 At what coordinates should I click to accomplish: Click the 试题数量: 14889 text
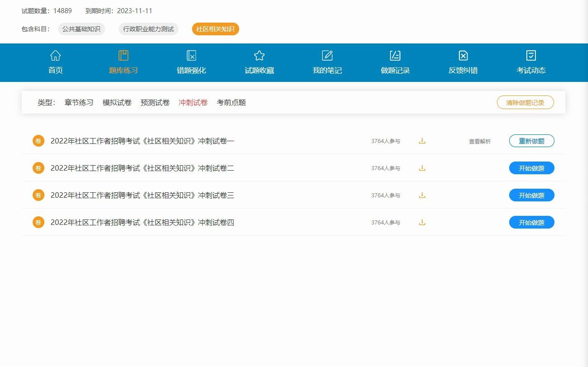click(x=47, y=11)
